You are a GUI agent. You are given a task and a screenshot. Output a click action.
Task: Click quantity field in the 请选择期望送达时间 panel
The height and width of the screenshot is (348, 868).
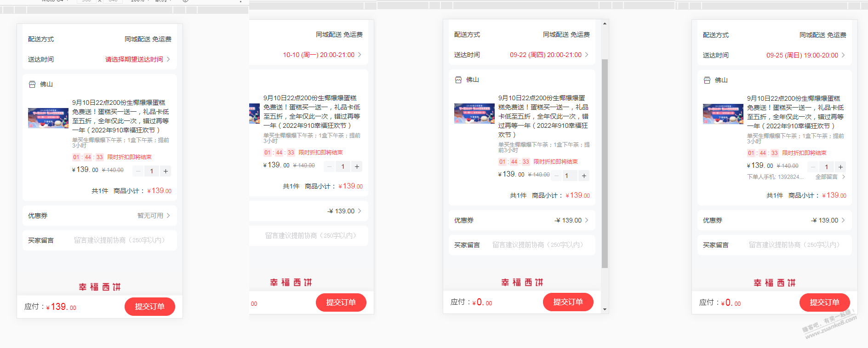(x=152, y=171)
